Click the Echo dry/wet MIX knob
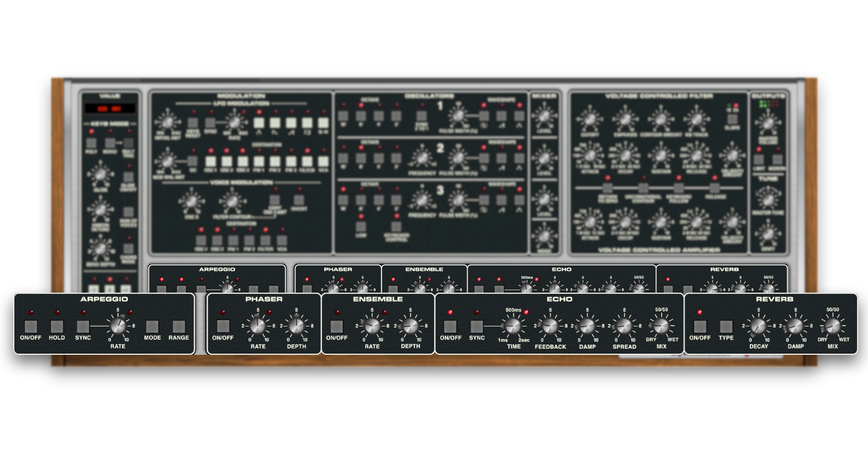Screen dimensions: 868x461 tap(661, 326)
